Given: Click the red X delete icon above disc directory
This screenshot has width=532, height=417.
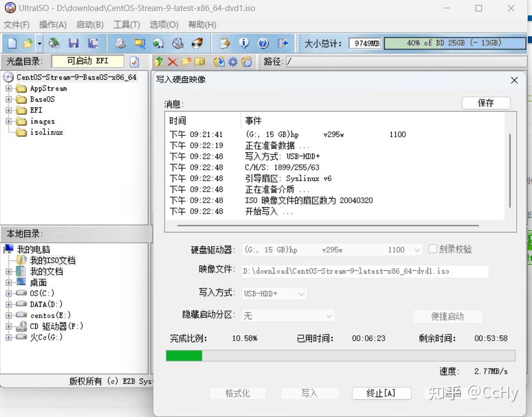Looking at the screenshot, I should pyautogui.click(x=171, y=62).
